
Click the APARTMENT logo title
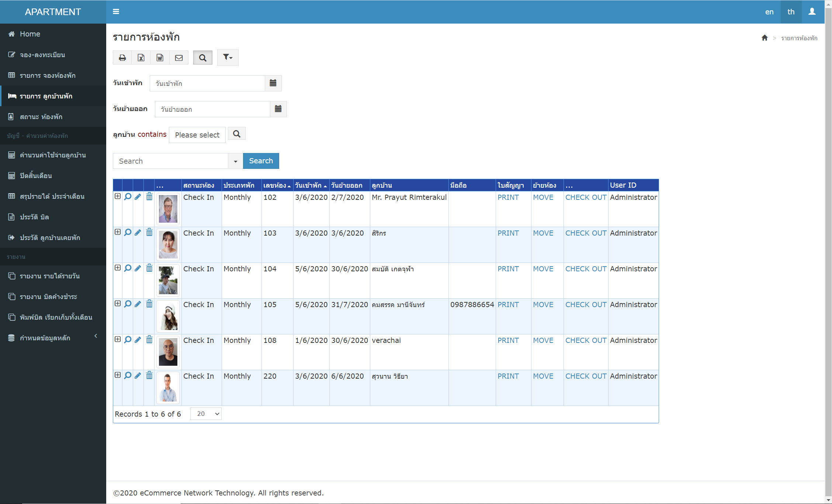[x=53, y=12]
